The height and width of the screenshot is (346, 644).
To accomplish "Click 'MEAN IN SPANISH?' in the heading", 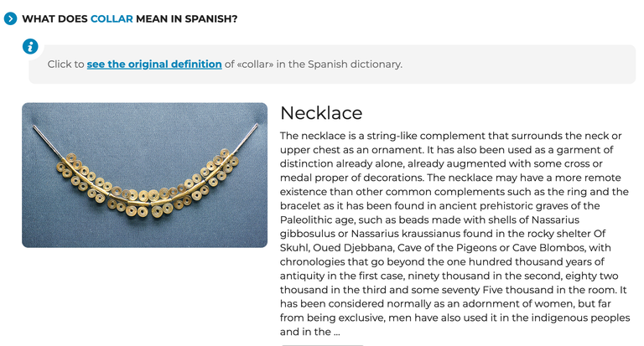I will 187,19.
